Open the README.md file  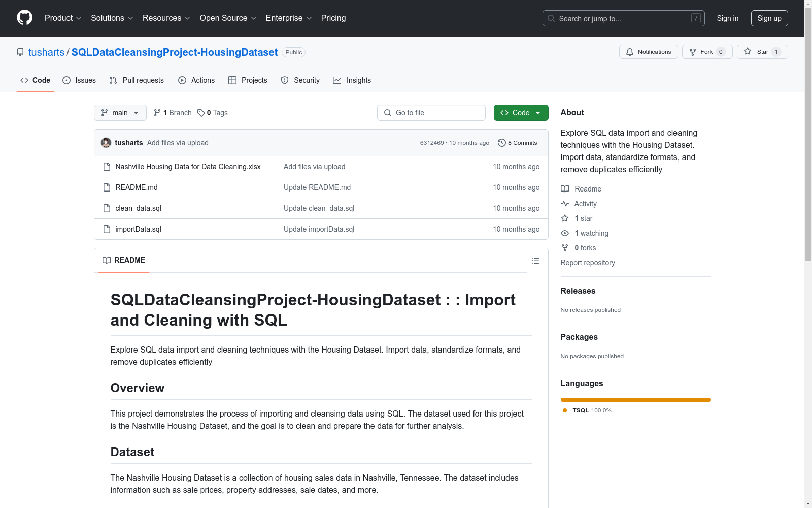click(x=137, y=187)
